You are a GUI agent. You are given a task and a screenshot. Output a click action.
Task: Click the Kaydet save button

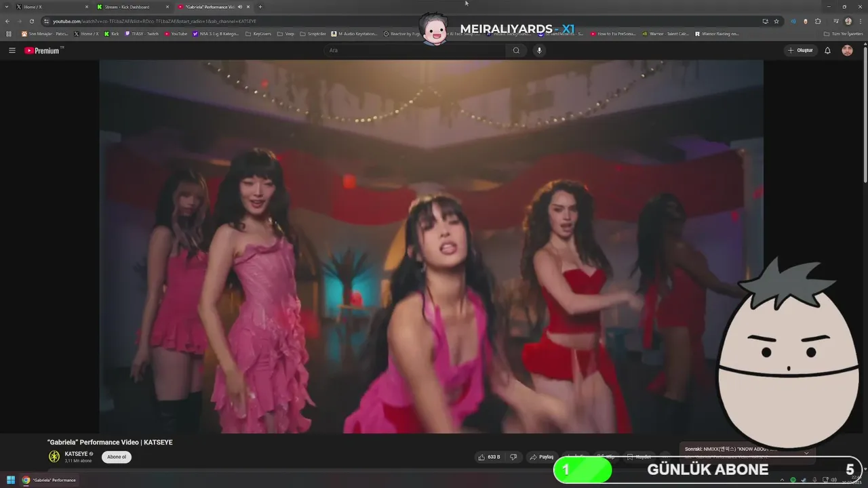[x=638, y=457]
